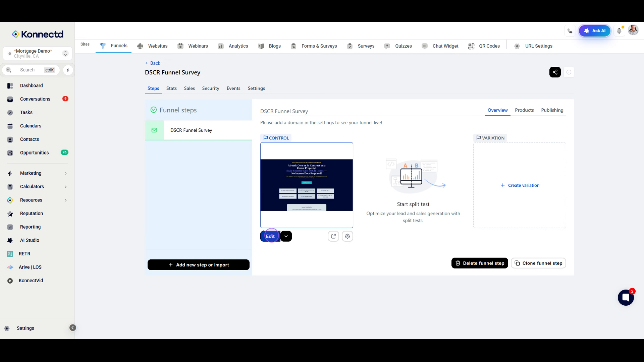Expand the Marketing submenu
Image resolution: width=644 pixels, height=362 pixels.
(x=37, y=173)
